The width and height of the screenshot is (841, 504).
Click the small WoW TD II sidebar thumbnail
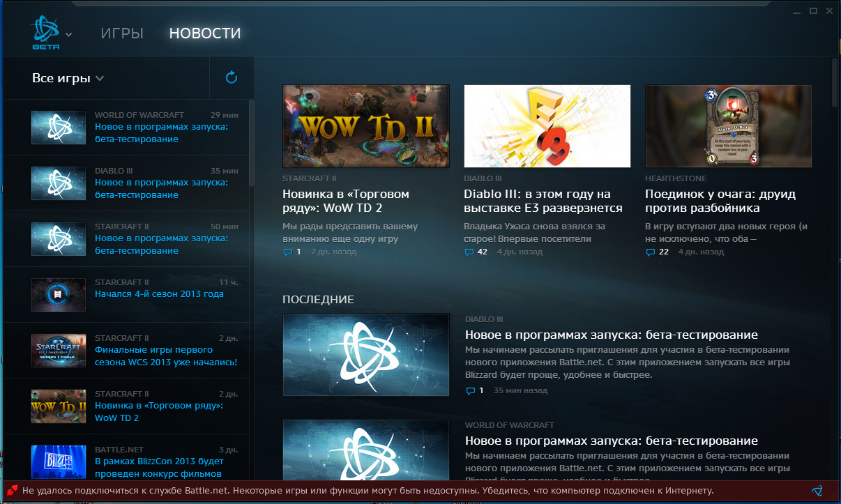pyautogui.click(x=59, y=406)
